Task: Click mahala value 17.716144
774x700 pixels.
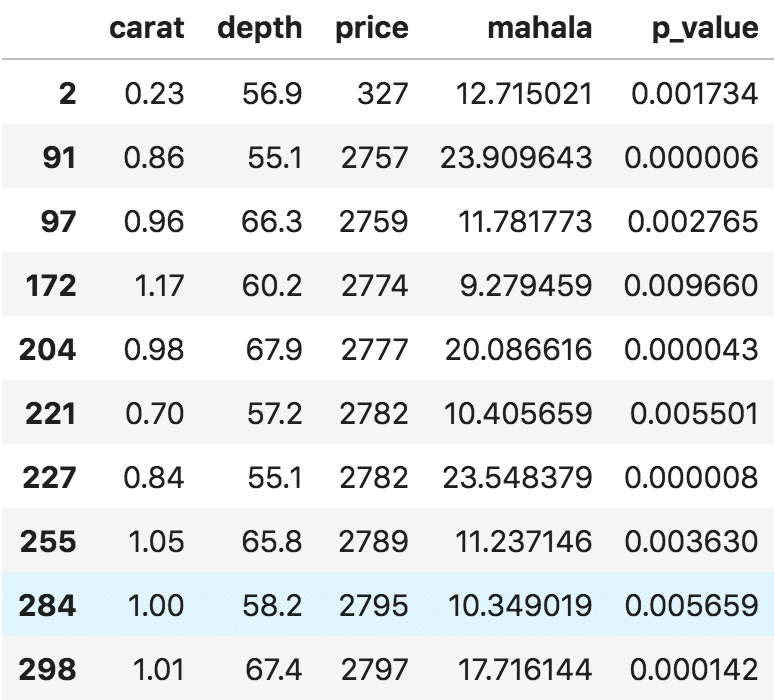Action: click(x=522, y=669)
